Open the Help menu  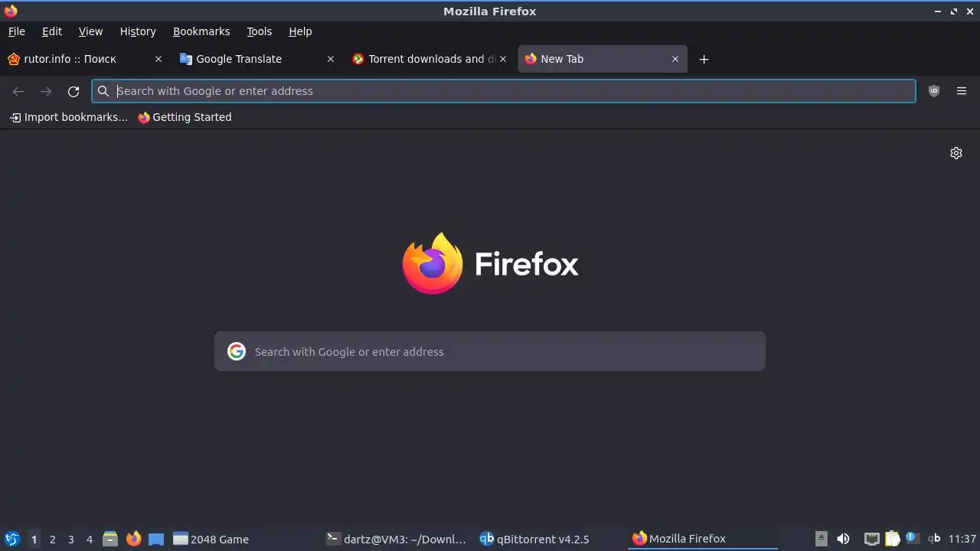point(300,31)
